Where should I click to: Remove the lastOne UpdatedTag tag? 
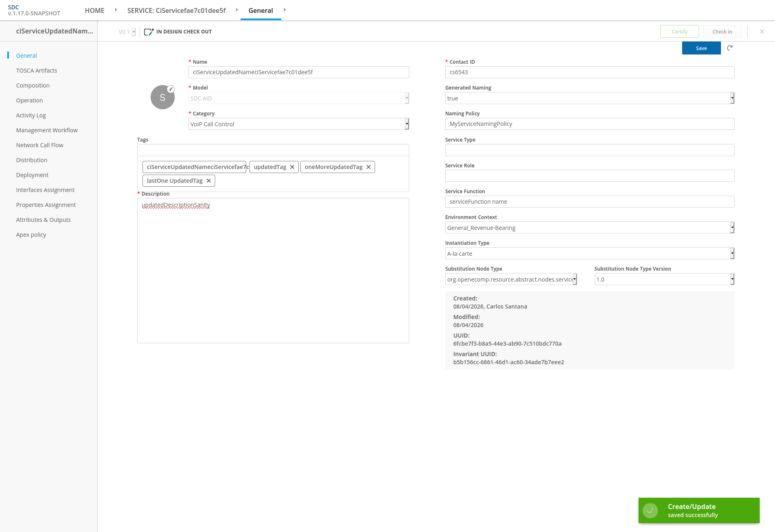(x=209, y=181)
